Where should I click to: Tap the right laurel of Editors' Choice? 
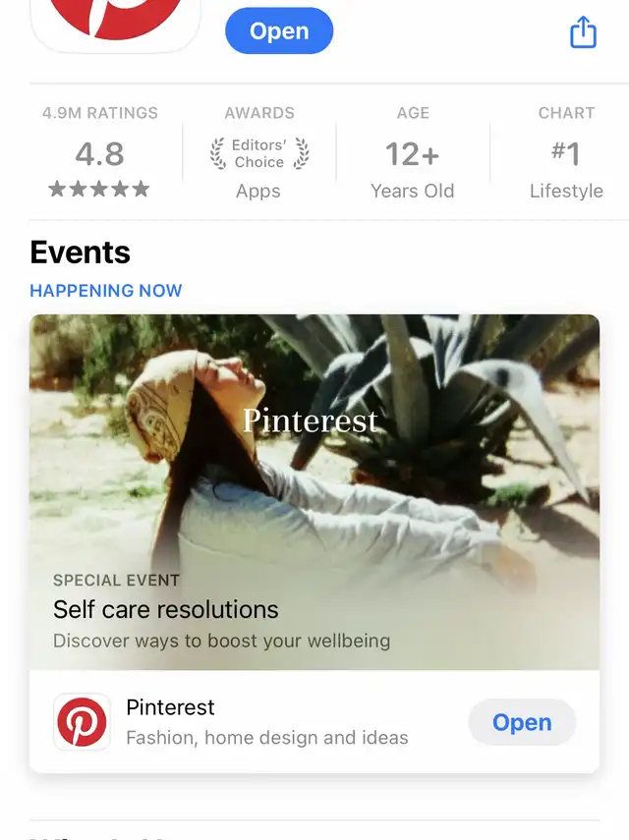point(301,153)
